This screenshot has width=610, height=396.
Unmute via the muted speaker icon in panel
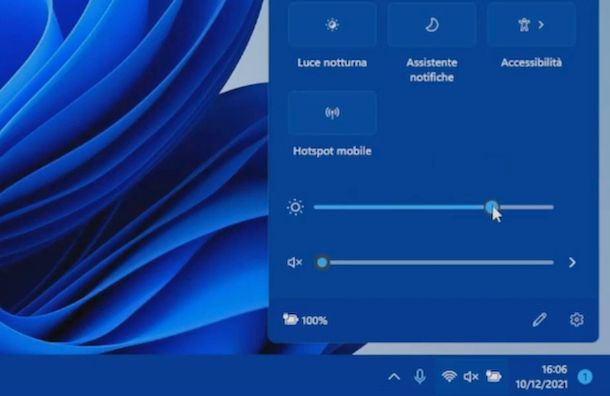pyautogui.click(x=294, y=263)
